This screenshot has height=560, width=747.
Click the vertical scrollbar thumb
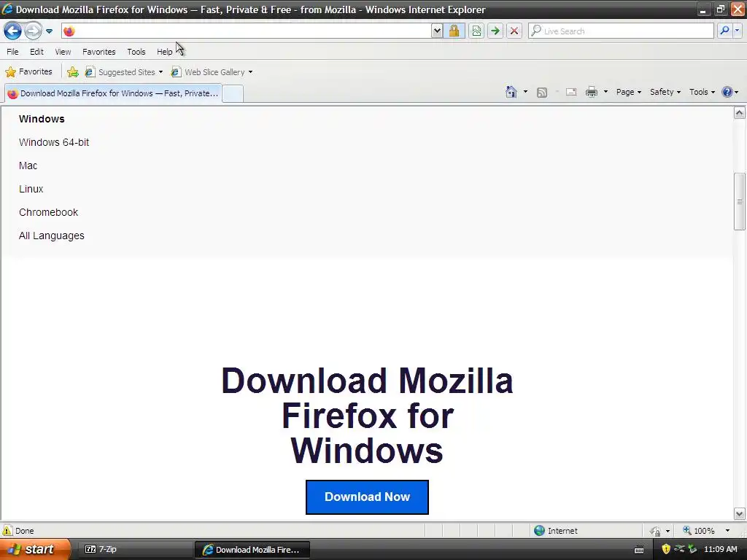pos(740,201)
